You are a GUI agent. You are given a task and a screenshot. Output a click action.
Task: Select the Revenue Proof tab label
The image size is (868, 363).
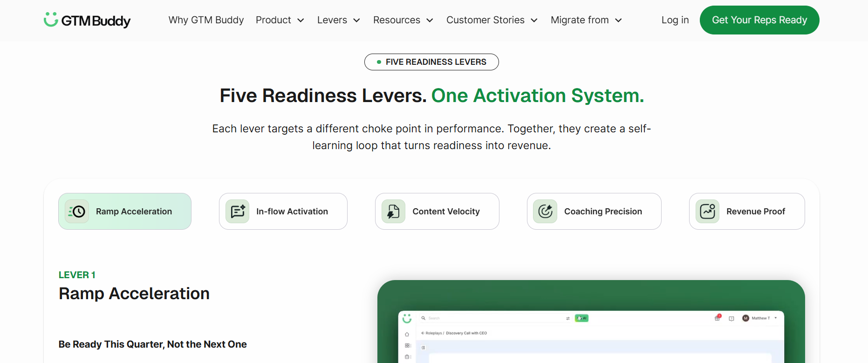(755, 212)
